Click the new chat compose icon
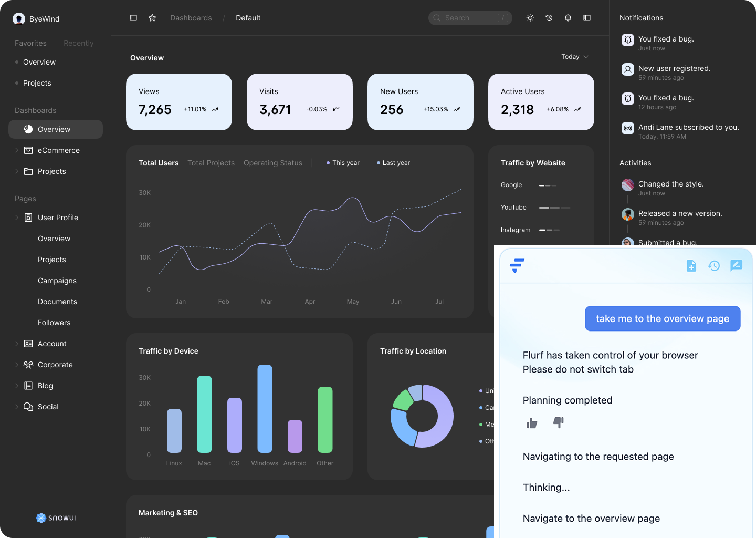This screenshot has width=756, height=538. click(x=736, y=266)
